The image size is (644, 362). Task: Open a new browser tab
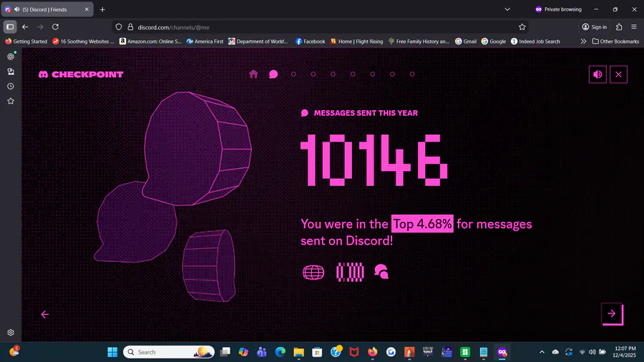pos(102,9)
